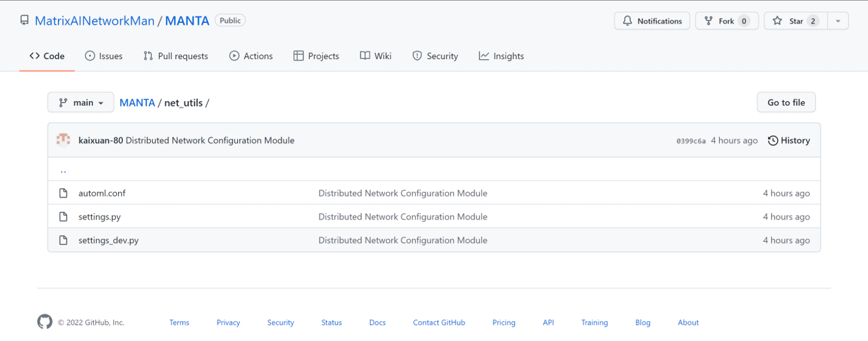
Task: Click the fork count badge showing 0
Action: (x=744, y=21)
